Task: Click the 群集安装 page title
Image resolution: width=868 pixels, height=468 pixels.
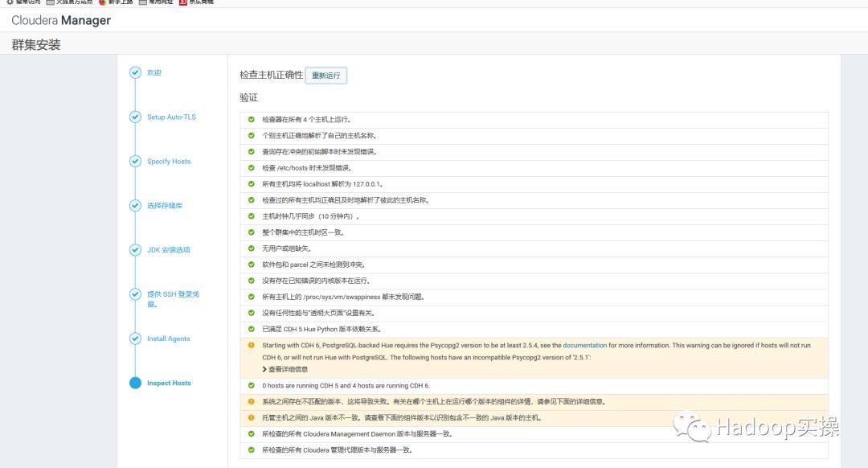Action: [x=36, y=45]
